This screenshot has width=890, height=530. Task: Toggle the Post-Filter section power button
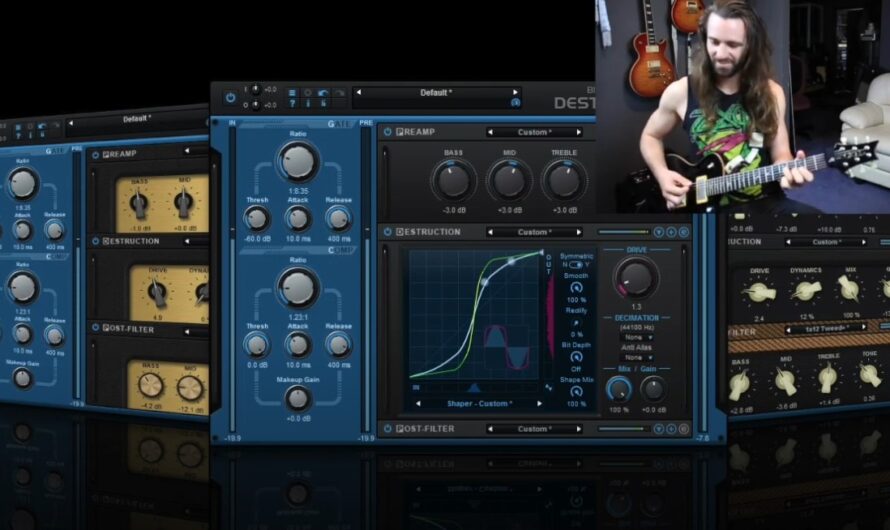[x=388, y=428]
